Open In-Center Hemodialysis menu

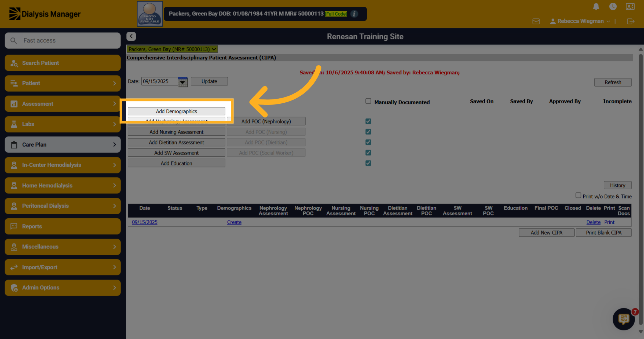63,165
